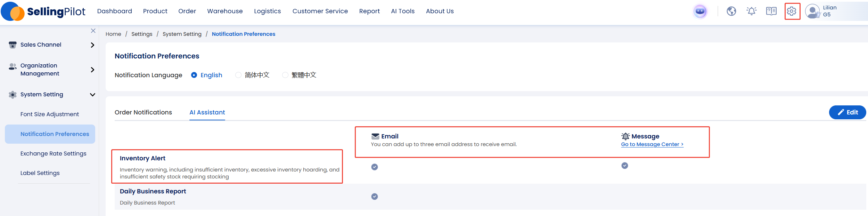
Task: Click the Edit button
Action: [847, 112]
